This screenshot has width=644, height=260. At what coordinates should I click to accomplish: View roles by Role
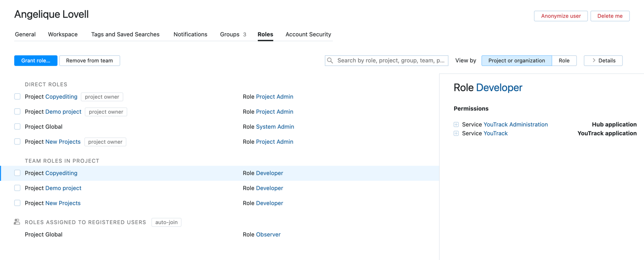[564, 61]
